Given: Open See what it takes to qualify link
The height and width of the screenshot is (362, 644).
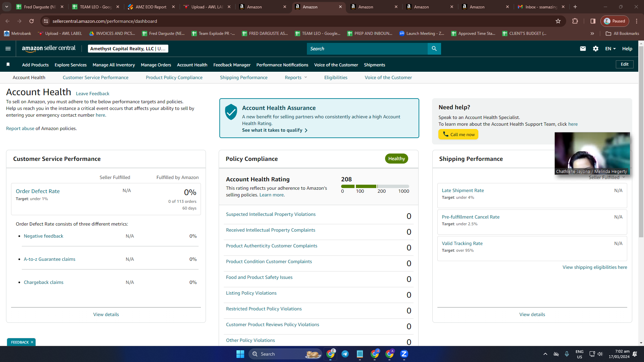Looking at the screenshot, I should pos(275,130).
